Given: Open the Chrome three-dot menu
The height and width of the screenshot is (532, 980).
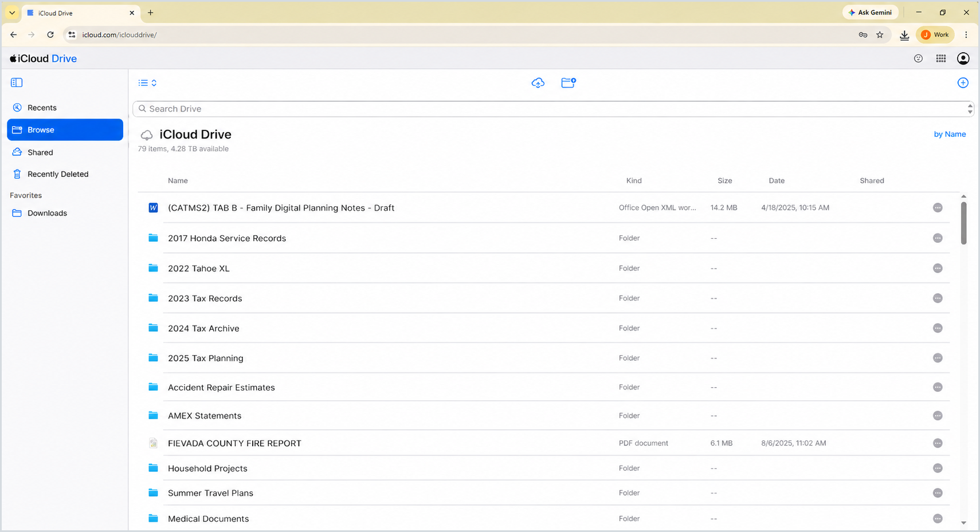Looking at the screenshot, I should coord(966,35).
